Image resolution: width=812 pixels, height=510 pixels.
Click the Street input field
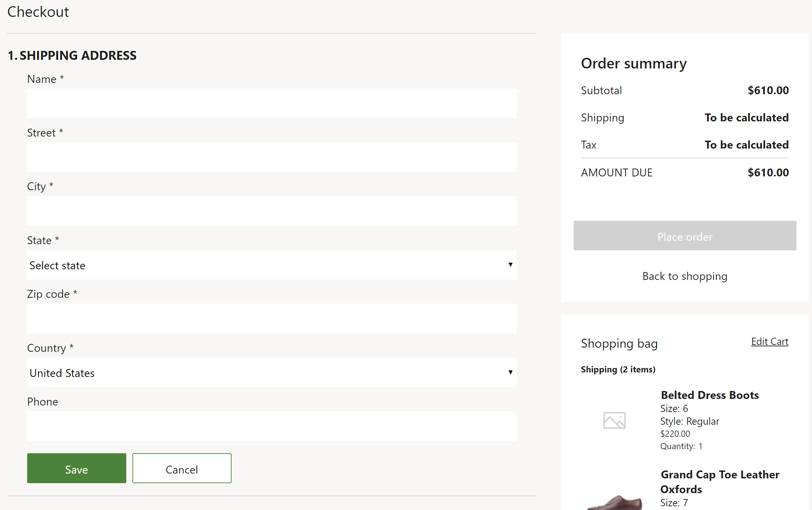click(x=271, y=157)
